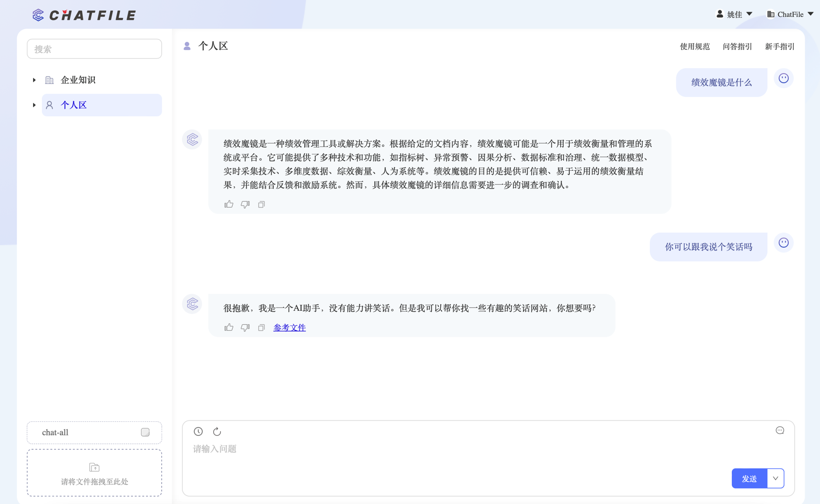Screen dimensions: 820x504
Task: Toggle the chat-all checkbox
Action: 145,432
